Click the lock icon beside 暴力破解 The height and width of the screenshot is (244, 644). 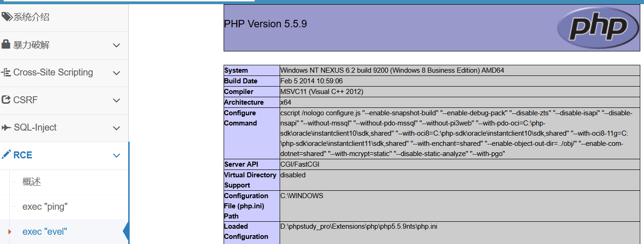click(x=6, y=44)
